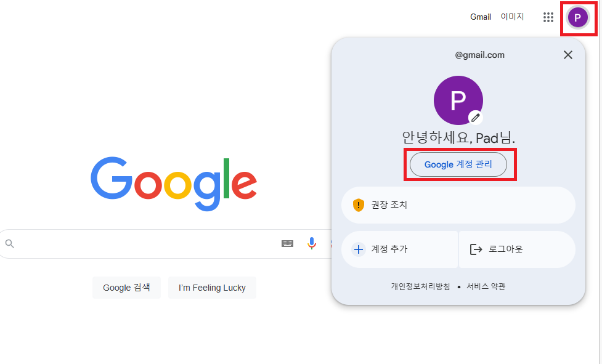
Task: Click the purple P account avatar in header
Action: 577,18
